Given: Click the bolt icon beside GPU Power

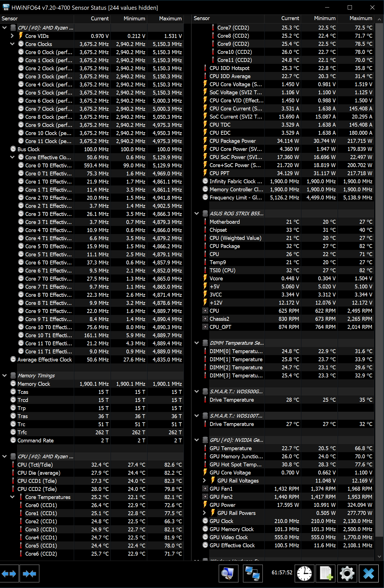Looking at the screenshot, I should click(205, 505).
